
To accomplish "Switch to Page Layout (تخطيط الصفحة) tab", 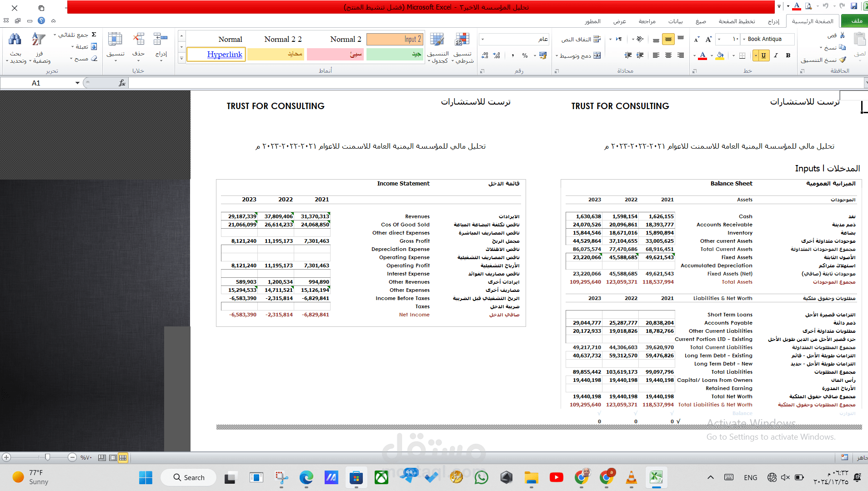I will point(737,21).
